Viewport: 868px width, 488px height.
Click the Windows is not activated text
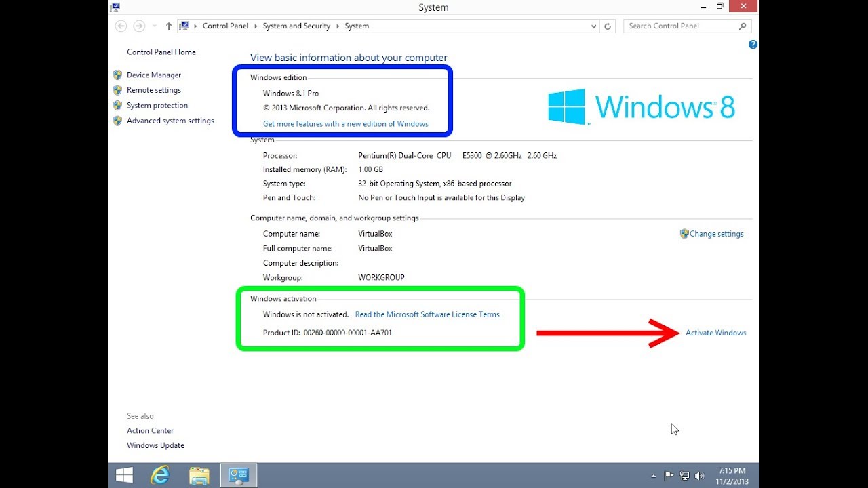(306, 314)
